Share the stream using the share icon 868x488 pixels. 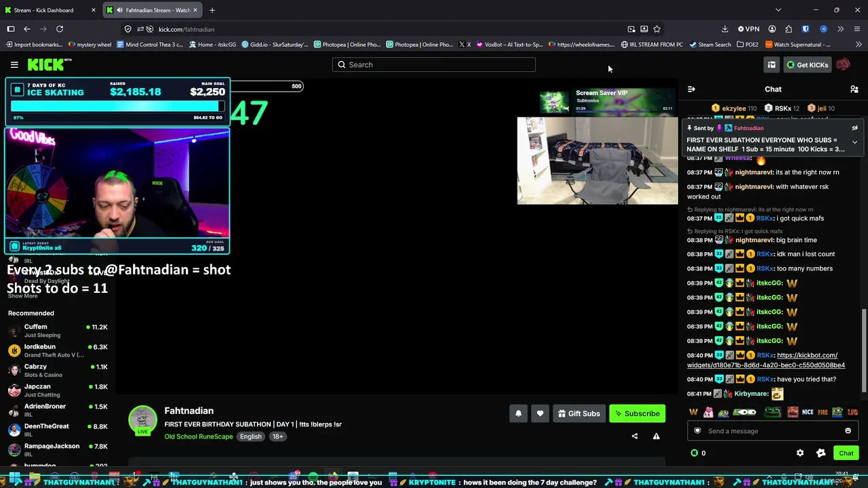[x=635, y=436]
